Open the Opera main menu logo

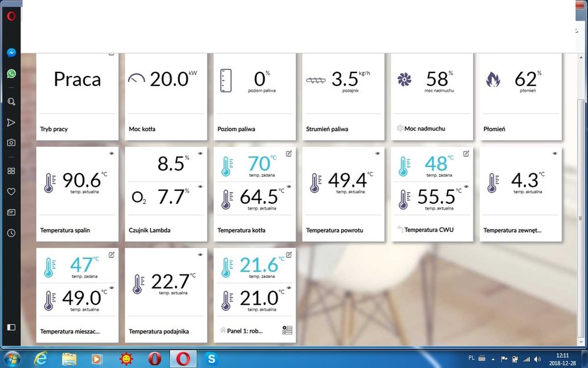(x=11, y=16)
